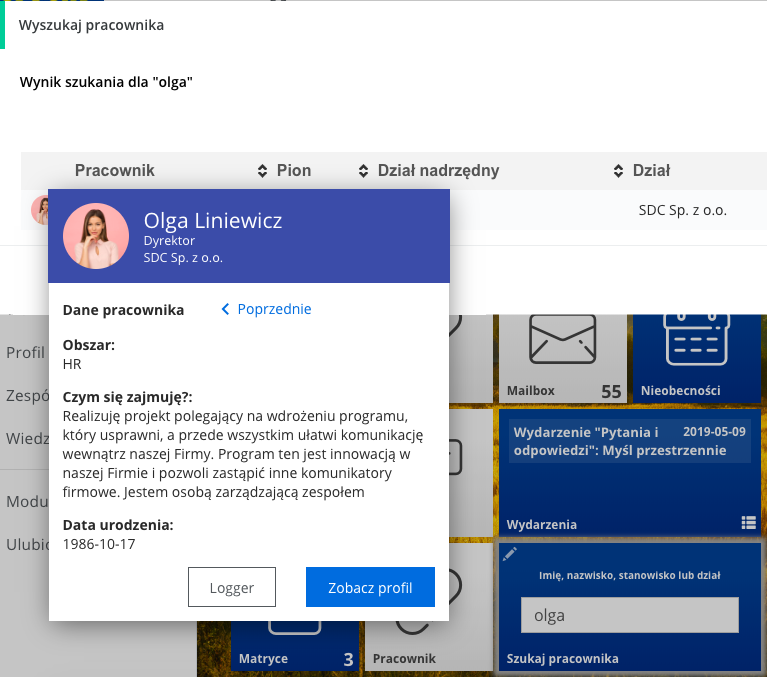
Task: Click the chevron left of Poprzednie
Action: click(225, 309)
